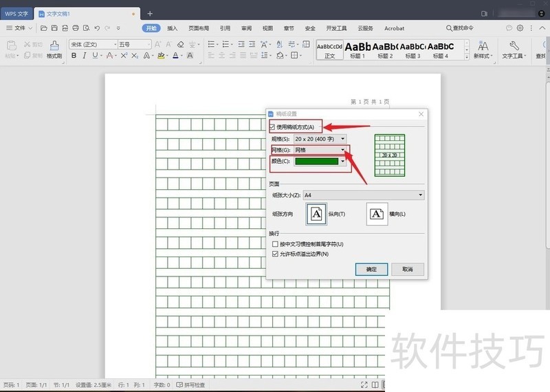Apply underline formatting
Image resolution: width=550 pixels, height=392 pixels.
pyautogui.click(x=95, y=56)
